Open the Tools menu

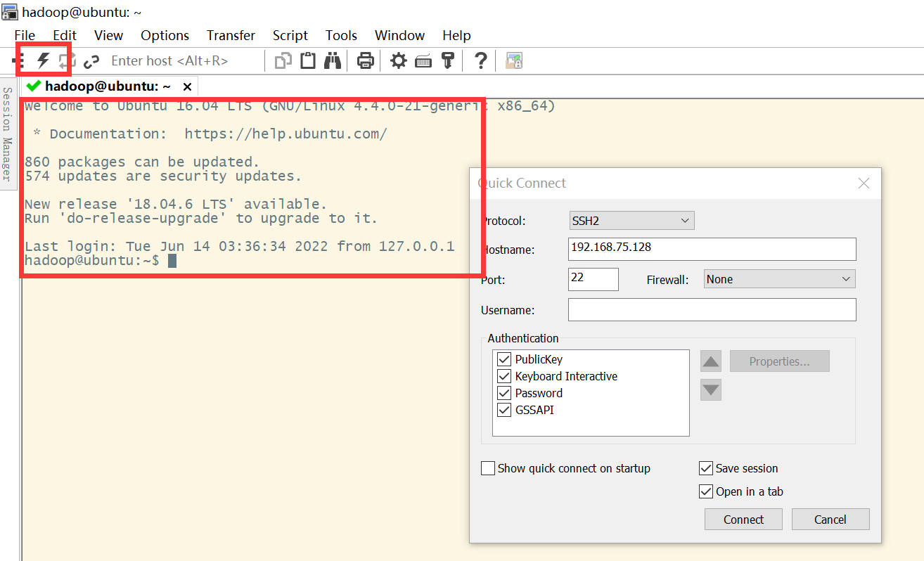coord(341,35)
